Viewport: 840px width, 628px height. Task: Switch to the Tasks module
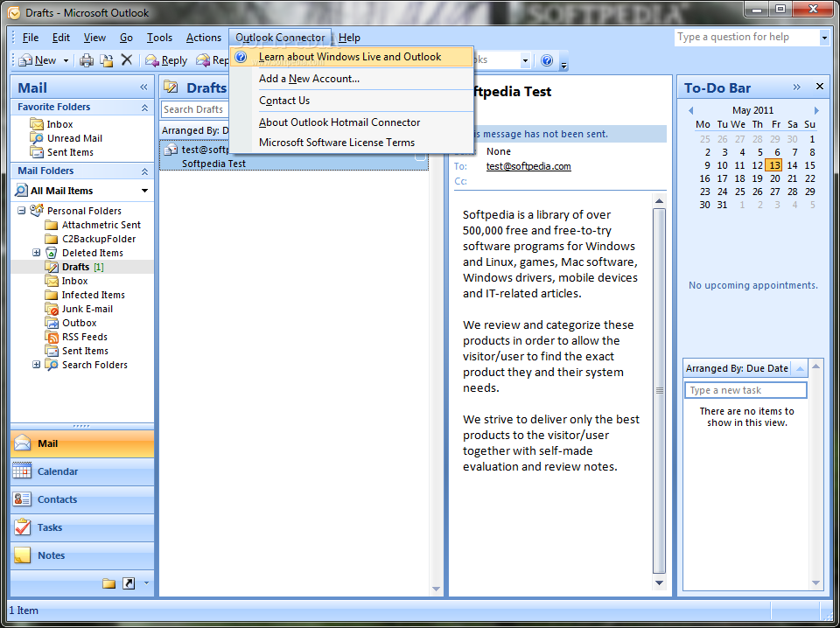[82, 527]
